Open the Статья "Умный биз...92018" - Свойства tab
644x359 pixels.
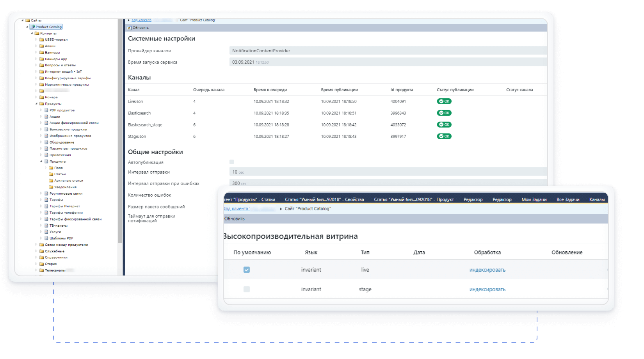(x=324, y=199)
